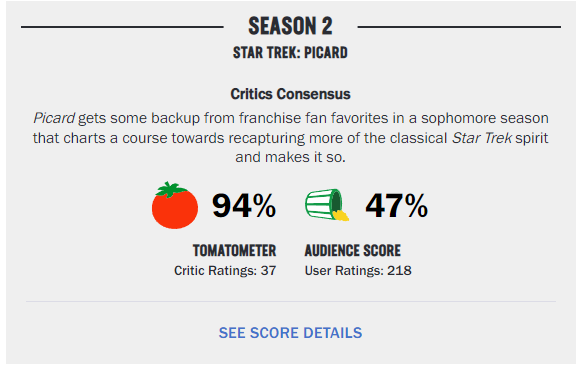Open User Ratings: 218 text

pyautogui.click(x=358, y=270)
